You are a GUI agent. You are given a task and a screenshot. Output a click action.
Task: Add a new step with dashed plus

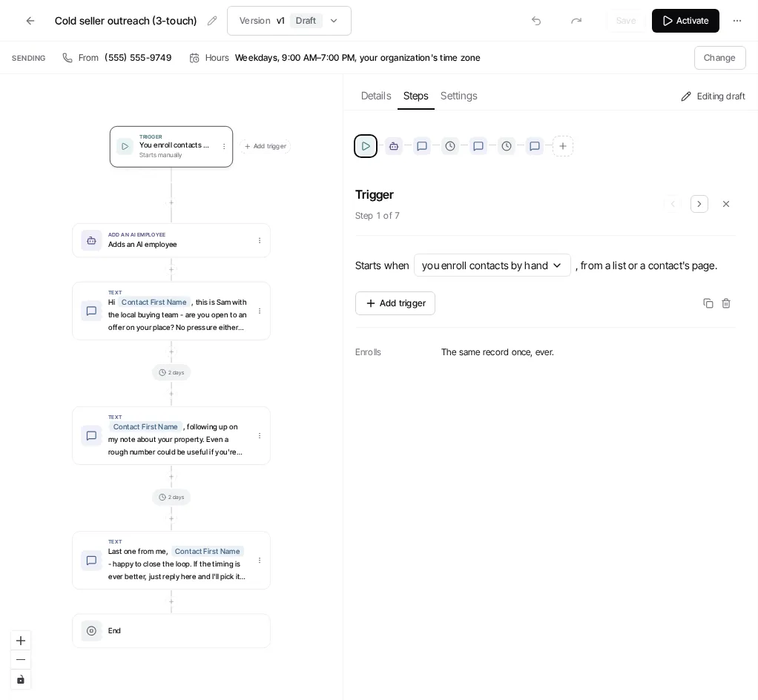pyautogui.click(x=563, y=146)
